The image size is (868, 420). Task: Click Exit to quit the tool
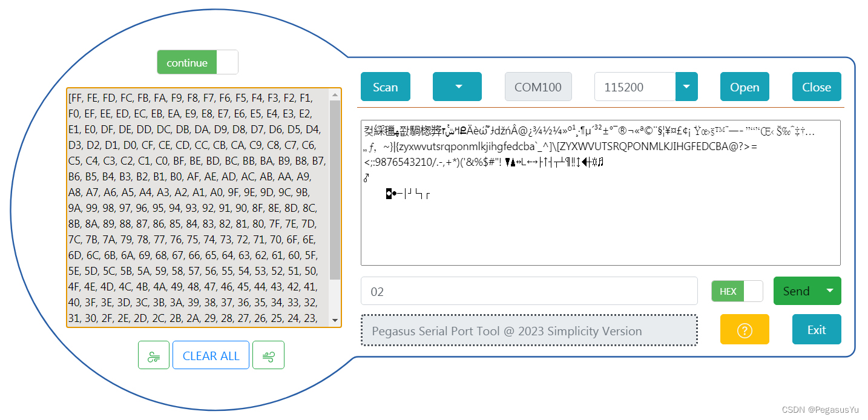816,329
